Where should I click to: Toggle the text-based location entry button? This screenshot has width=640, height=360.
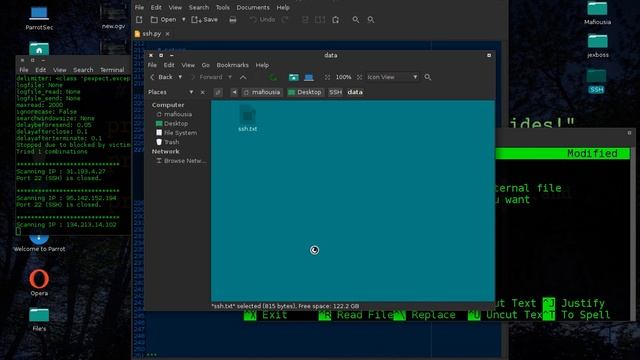coord(218,92)
